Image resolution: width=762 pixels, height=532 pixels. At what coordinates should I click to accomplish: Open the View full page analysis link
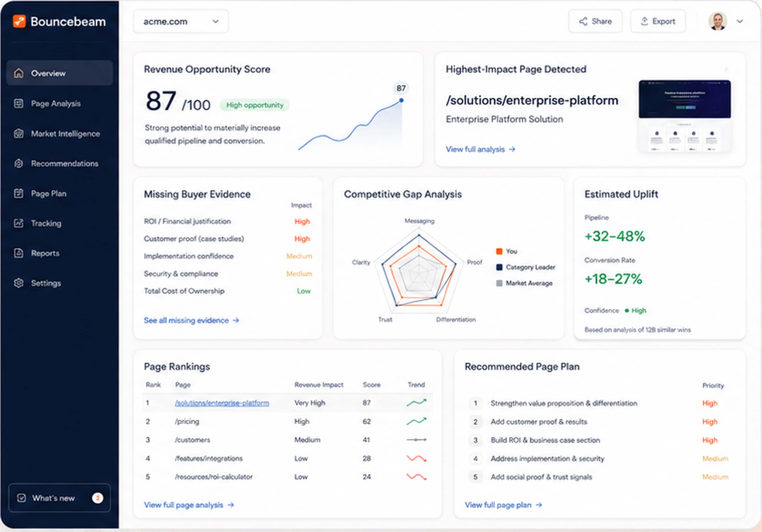pos(189,505)
